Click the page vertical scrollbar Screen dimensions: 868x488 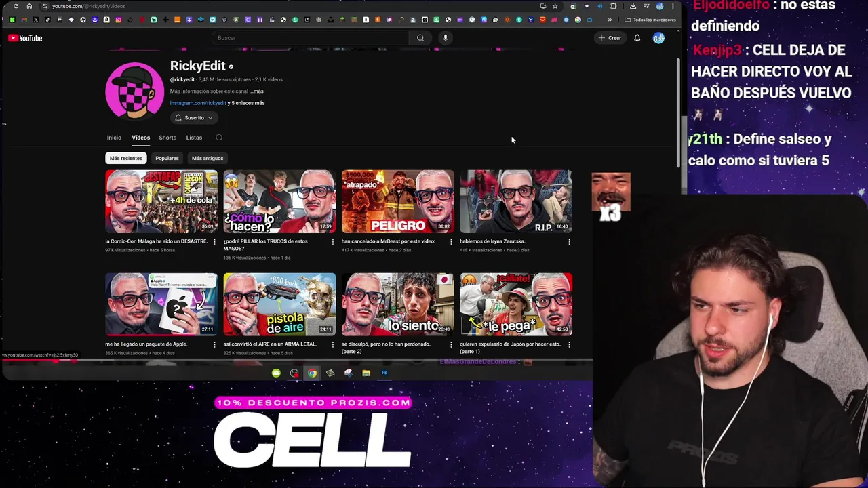[678, 113]
